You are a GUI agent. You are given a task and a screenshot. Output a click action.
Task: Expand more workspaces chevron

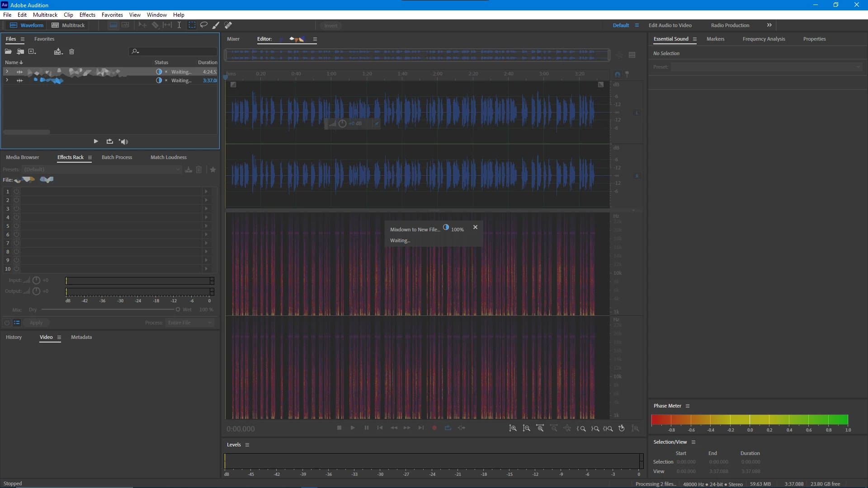point(769,25)
